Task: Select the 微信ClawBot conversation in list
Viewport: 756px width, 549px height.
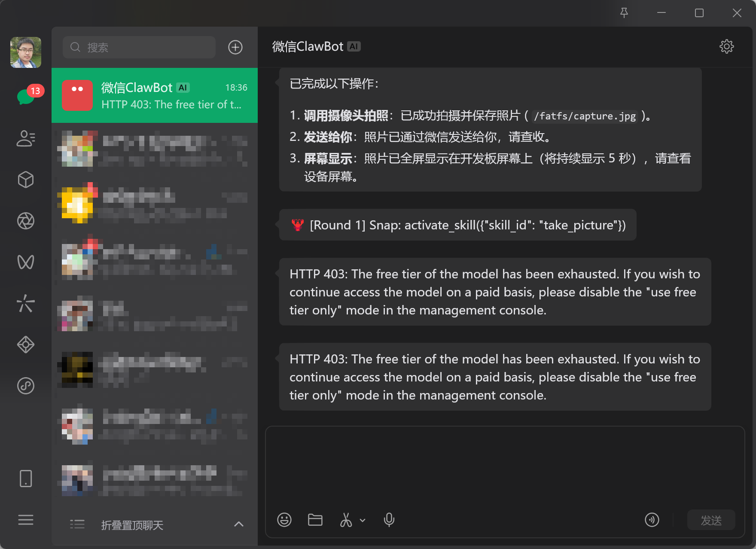Action: click(155, 95)
